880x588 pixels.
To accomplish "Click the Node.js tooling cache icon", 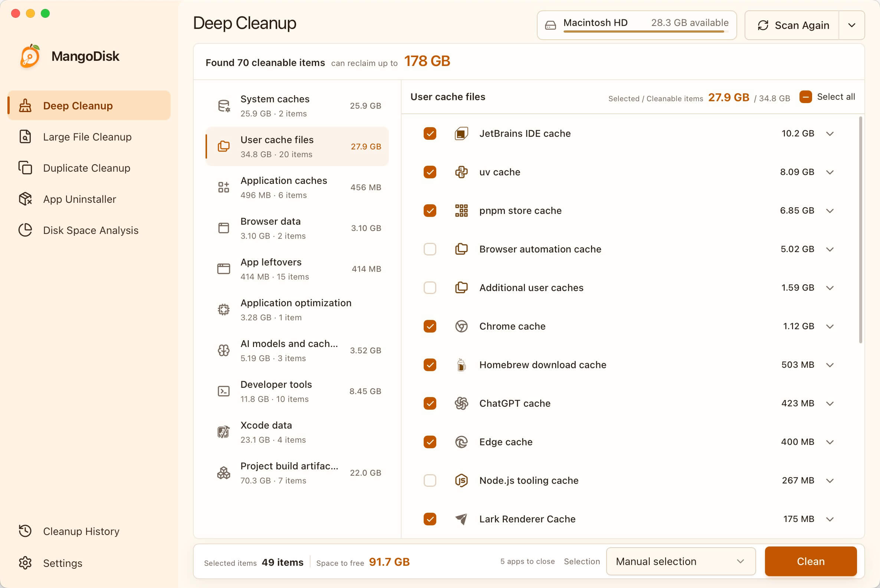I will [462, 481].
